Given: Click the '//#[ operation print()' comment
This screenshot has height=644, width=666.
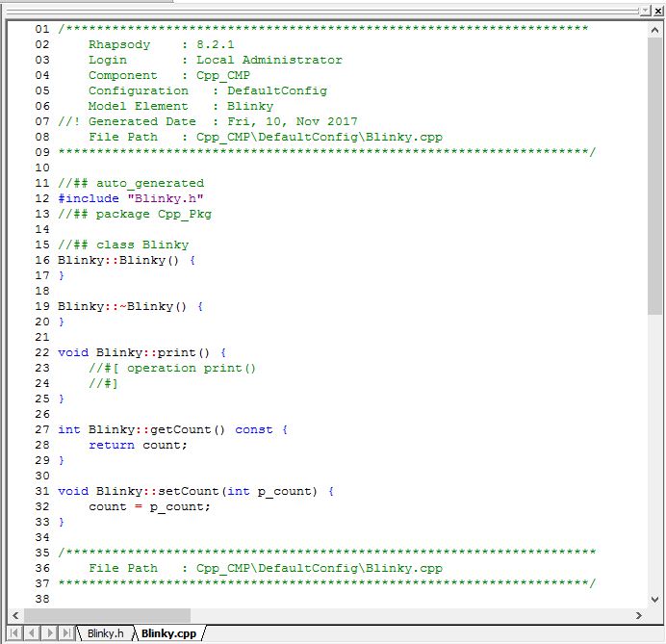Looking at the screenshot, I should click(172, 368).
